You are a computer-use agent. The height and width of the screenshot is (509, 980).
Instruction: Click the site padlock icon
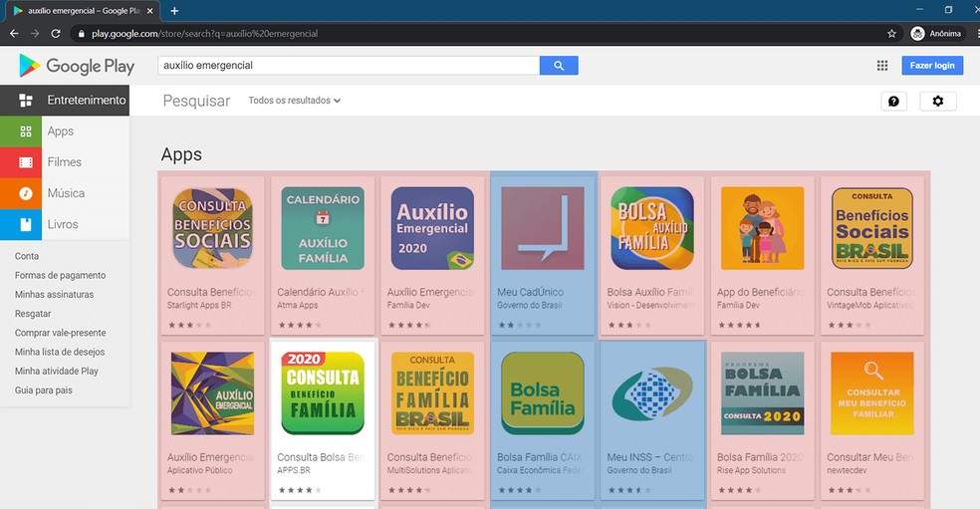[82, 34]
